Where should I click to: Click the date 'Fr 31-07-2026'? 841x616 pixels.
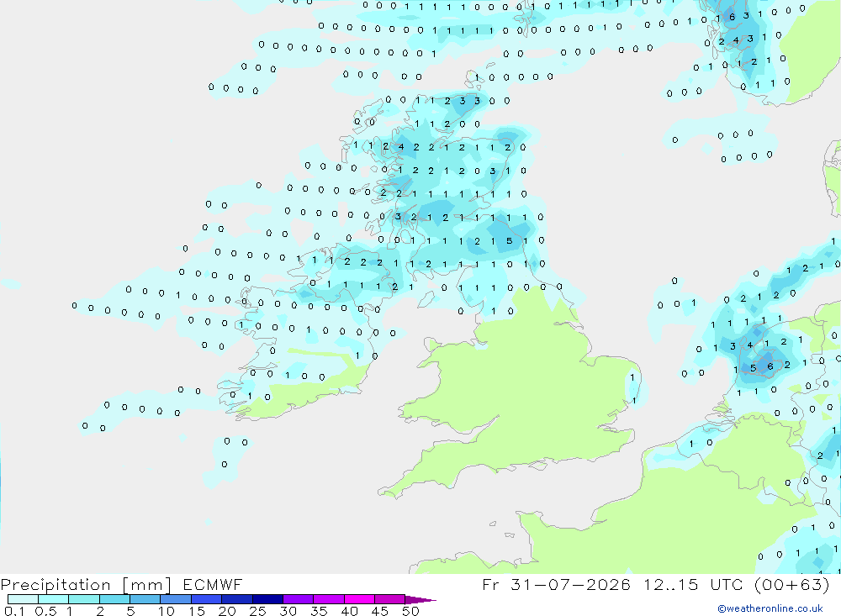click(556, 584)
